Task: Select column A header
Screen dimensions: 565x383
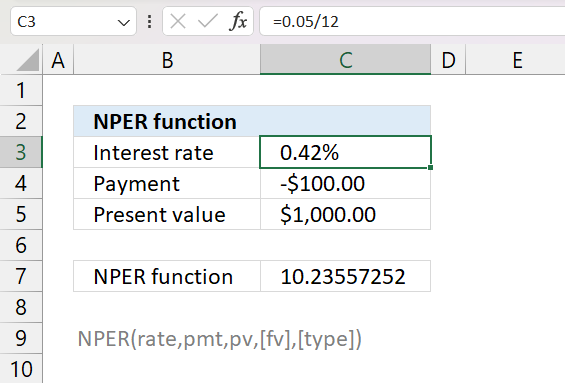Action: [58, 59]
